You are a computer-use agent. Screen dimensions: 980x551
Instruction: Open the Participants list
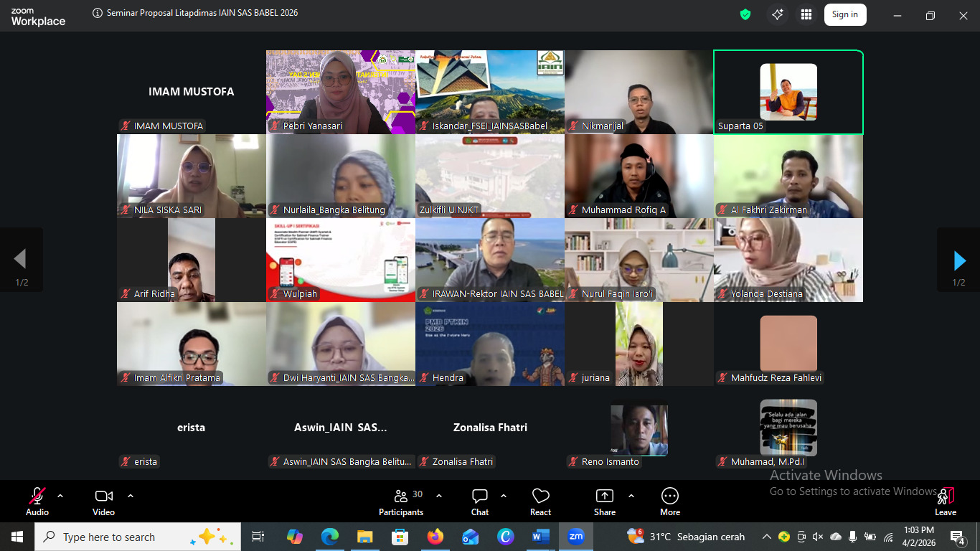pyautogui.click(x=402, y=501)
